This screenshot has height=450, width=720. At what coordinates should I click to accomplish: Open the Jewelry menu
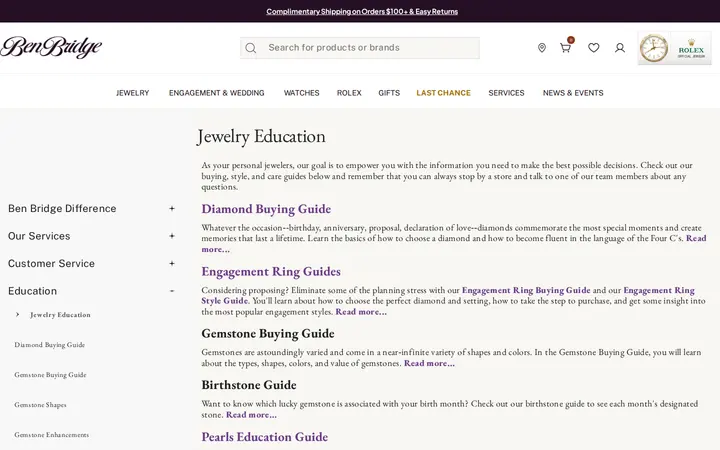133,93
